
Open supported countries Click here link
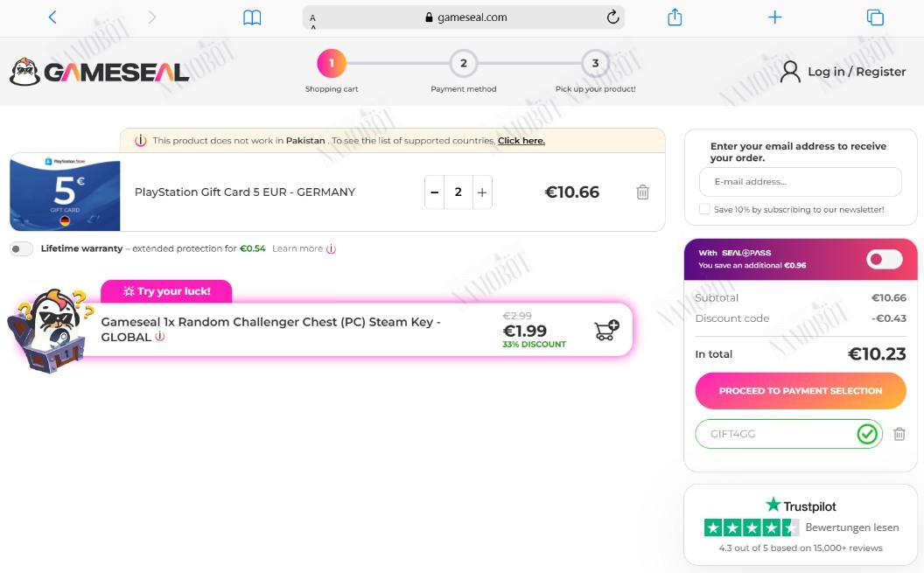pos(521,141)
